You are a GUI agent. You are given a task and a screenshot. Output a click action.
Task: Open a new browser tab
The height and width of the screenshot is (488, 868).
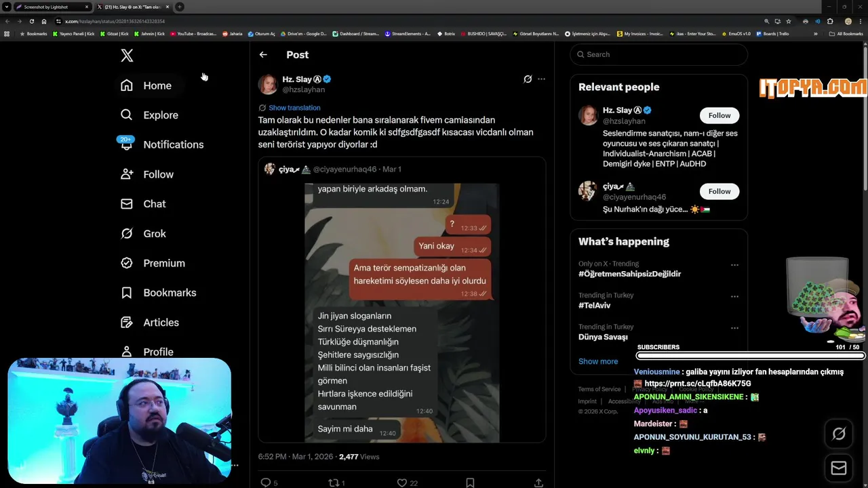[x=180, y=7]
